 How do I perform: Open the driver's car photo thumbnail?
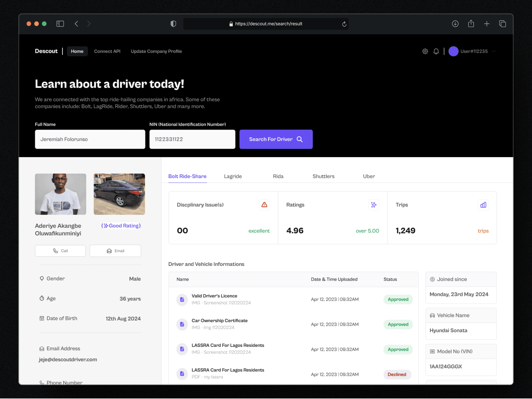click(119, 194)
